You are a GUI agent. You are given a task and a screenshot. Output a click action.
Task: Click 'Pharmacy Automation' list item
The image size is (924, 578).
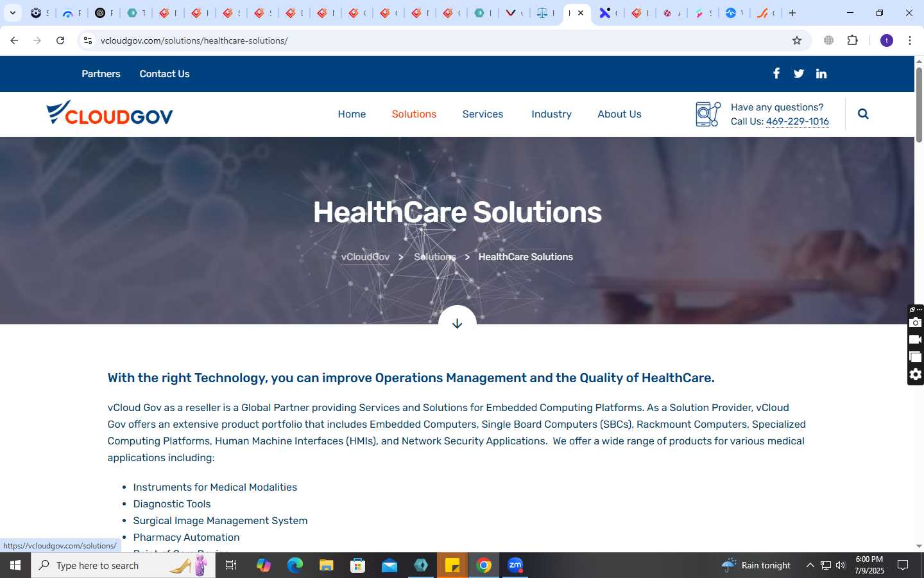pos(186,538)
